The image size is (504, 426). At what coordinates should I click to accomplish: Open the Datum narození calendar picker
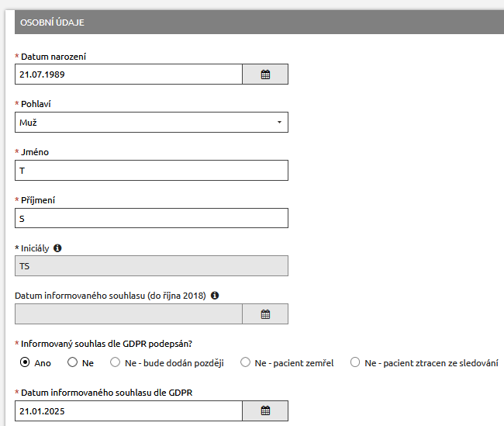264,74
